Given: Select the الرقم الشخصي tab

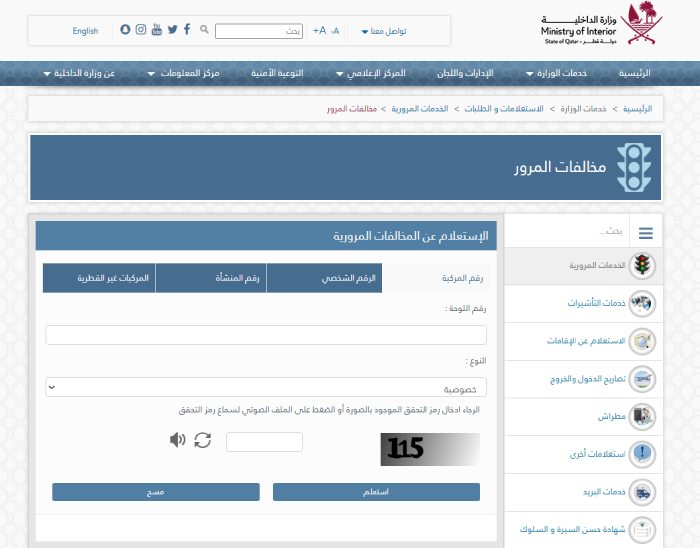Looking at the screenshot, I should 324,278.
